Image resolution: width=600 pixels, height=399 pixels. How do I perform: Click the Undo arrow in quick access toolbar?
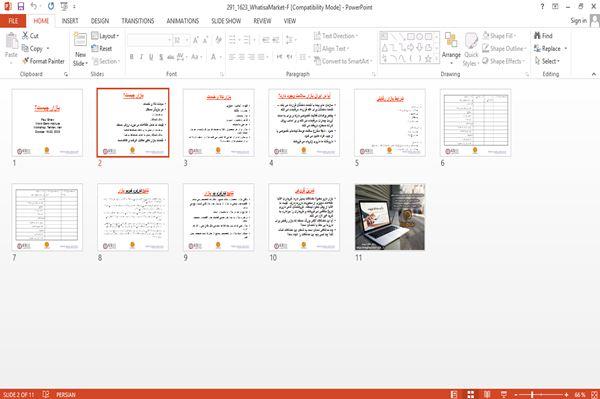point(34,6)
